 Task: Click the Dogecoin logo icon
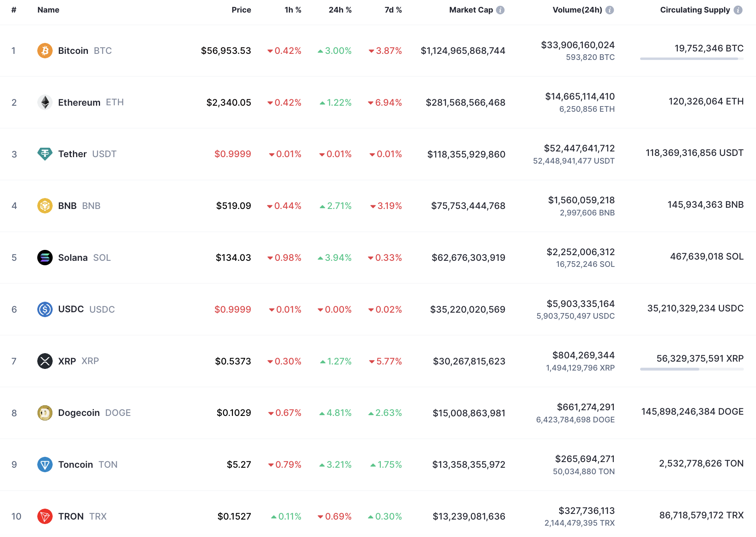coord(45,413)
